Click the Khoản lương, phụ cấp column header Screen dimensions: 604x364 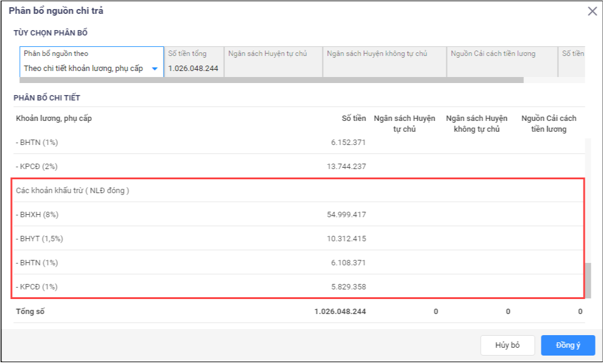pyautogui.click(x=54, y=118)
